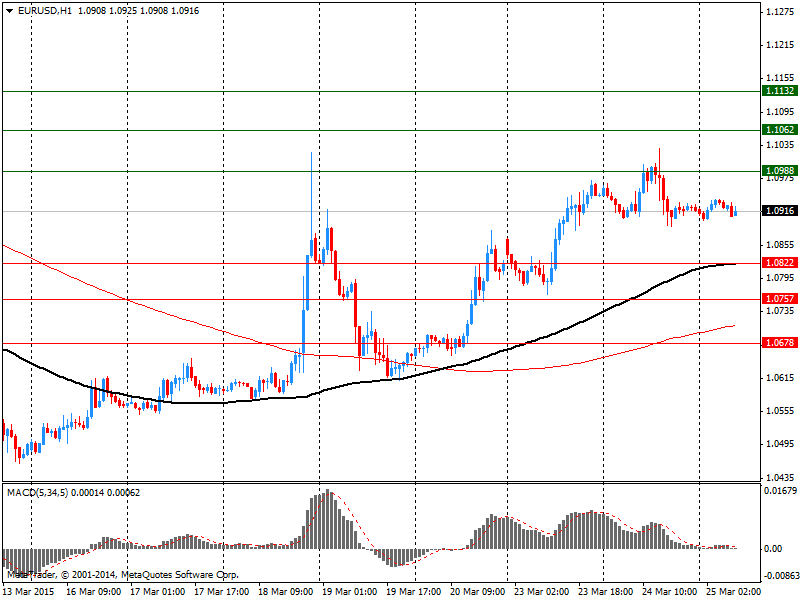Select the EURUSD,H1 chart title text

45,11
